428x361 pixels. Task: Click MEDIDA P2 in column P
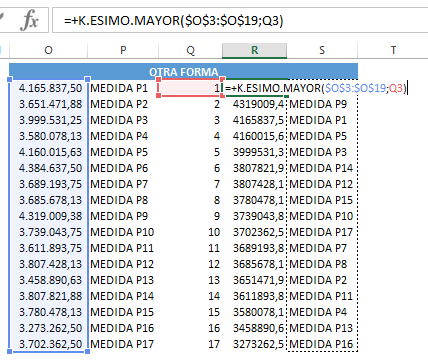pos(119,104)
